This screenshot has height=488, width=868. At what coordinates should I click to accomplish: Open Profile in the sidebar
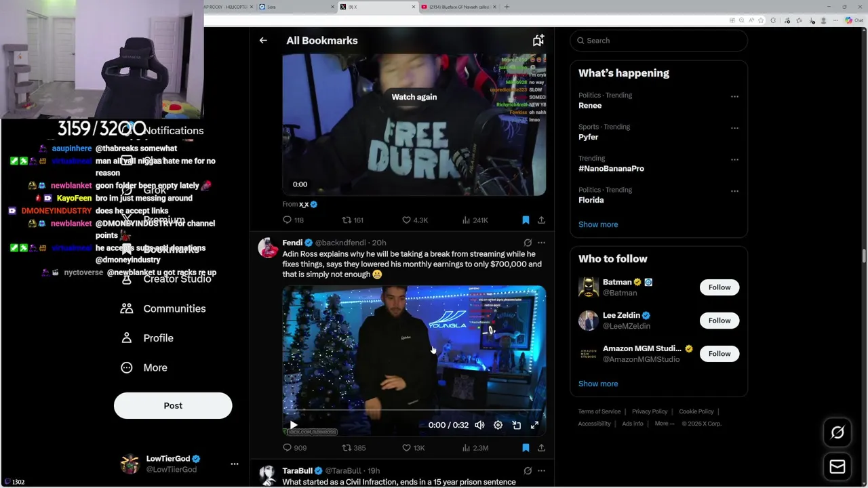pos(147,338)
